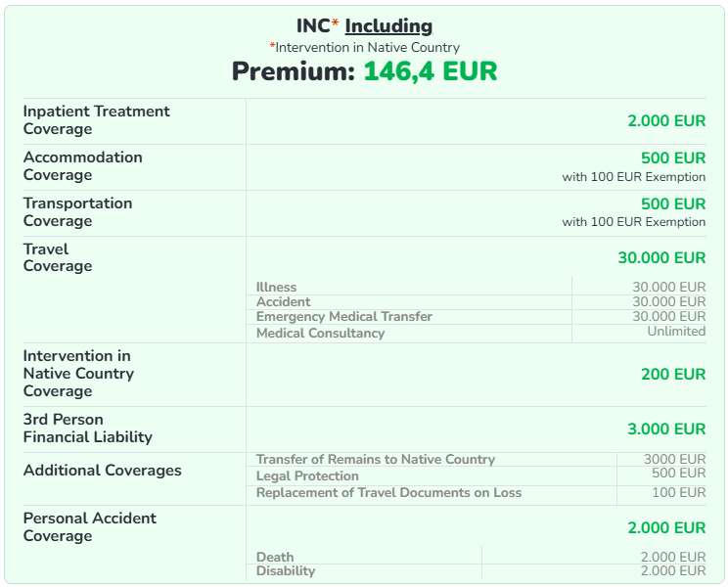The width and height of the screenshot is (728, 587).
Task: Select the Legal Protection item
Action: [x=307, y=476]
